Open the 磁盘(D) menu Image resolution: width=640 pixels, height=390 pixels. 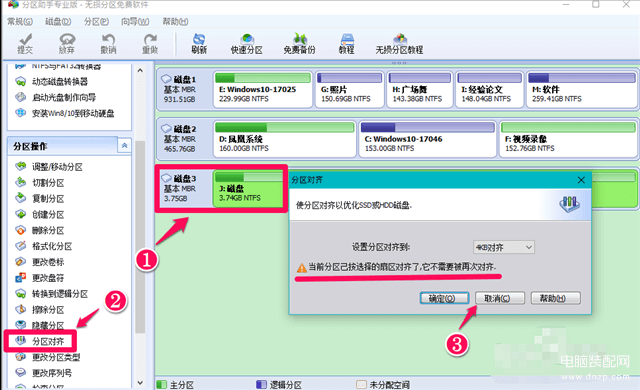(x=58, y=21)
